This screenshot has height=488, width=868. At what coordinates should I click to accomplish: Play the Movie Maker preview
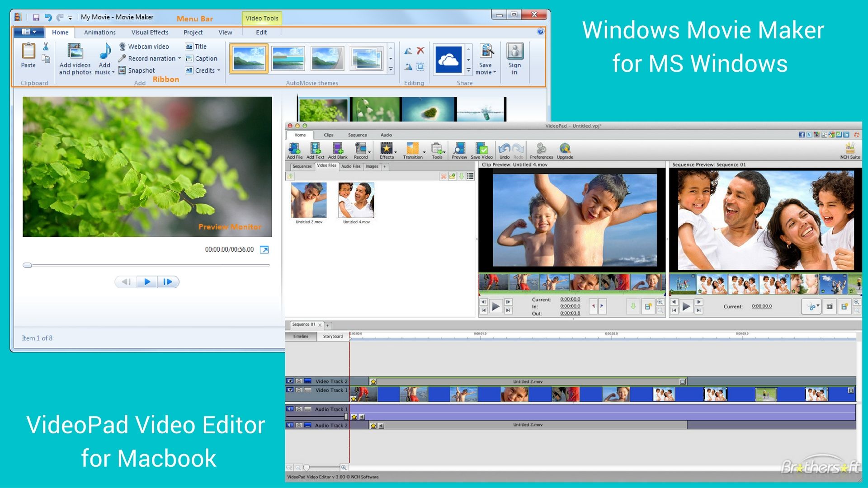[147, 282]
